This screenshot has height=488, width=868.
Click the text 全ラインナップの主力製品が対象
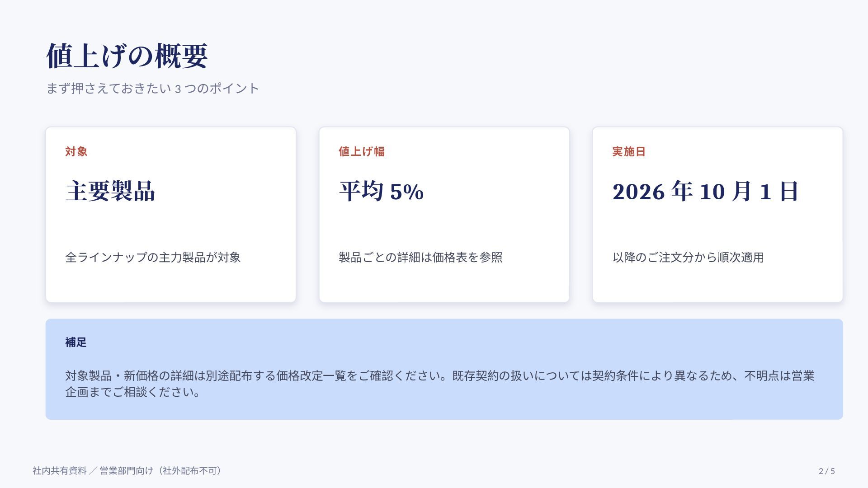pos(153,257)
